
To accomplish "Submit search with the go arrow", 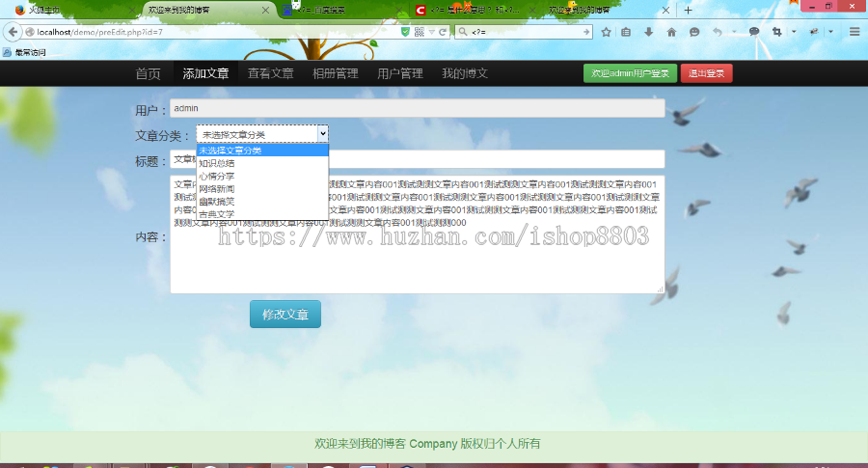I will click(586, 32).
